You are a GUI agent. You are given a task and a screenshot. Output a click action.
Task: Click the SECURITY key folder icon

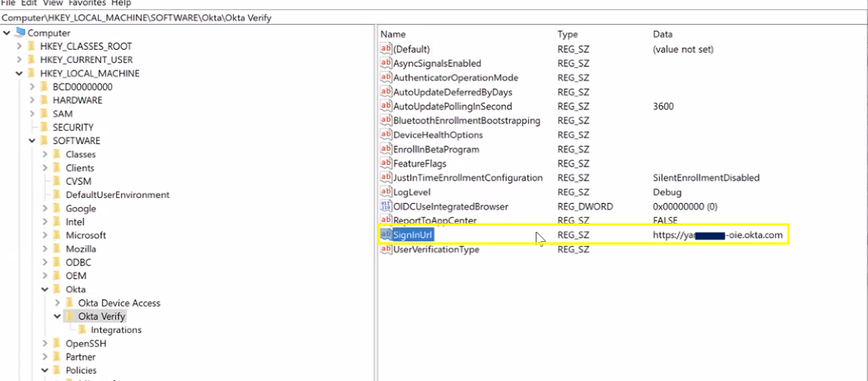pos(45,128)
